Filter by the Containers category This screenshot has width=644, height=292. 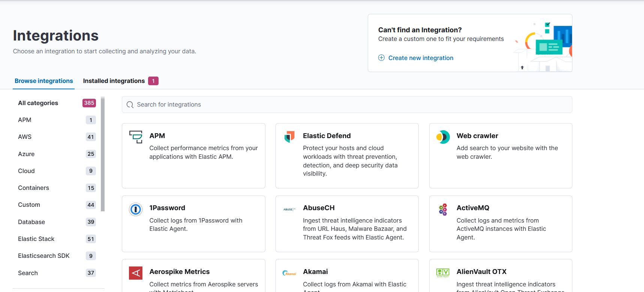tap(34, 188)
